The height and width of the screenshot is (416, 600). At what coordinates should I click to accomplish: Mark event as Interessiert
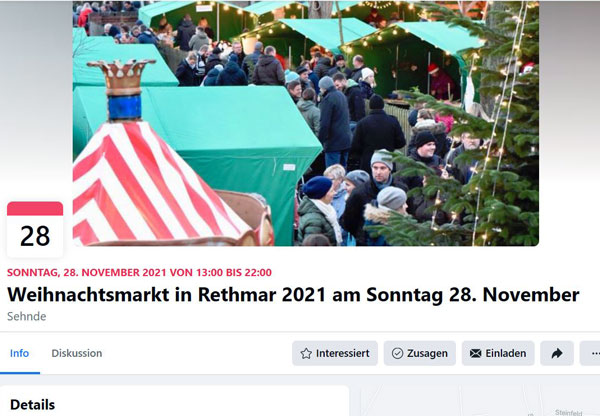point(335,353)
